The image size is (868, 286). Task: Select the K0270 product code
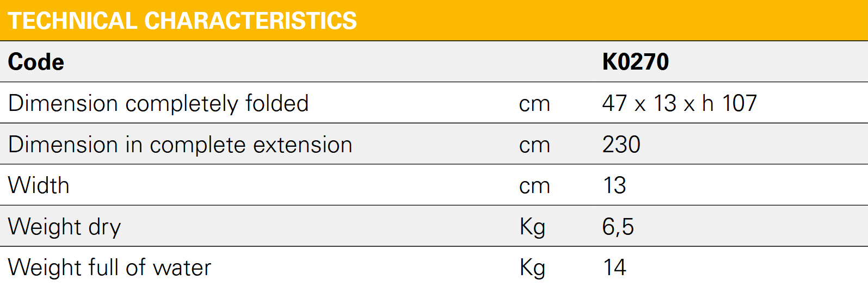pyautogui.click(x=635, y=62)
